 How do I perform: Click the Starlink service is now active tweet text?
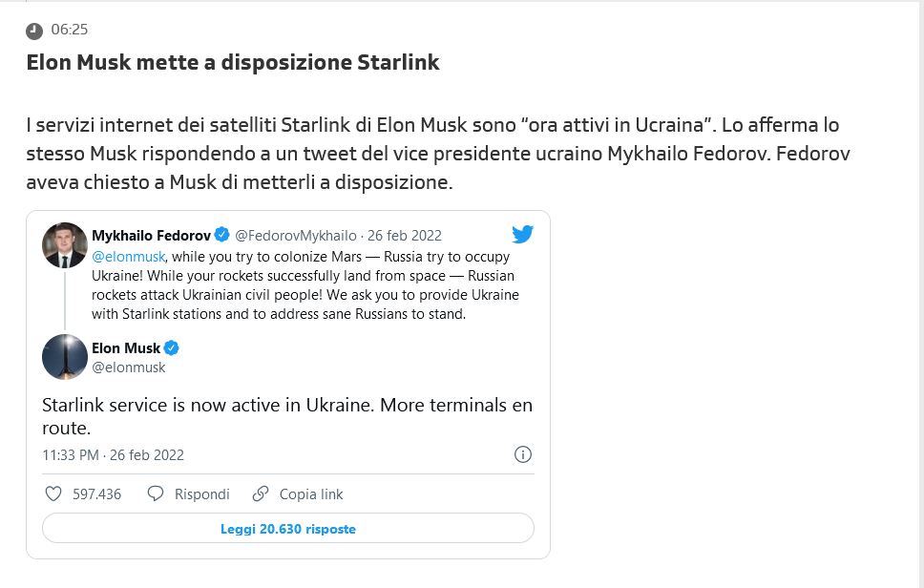[x=287, y=416]
